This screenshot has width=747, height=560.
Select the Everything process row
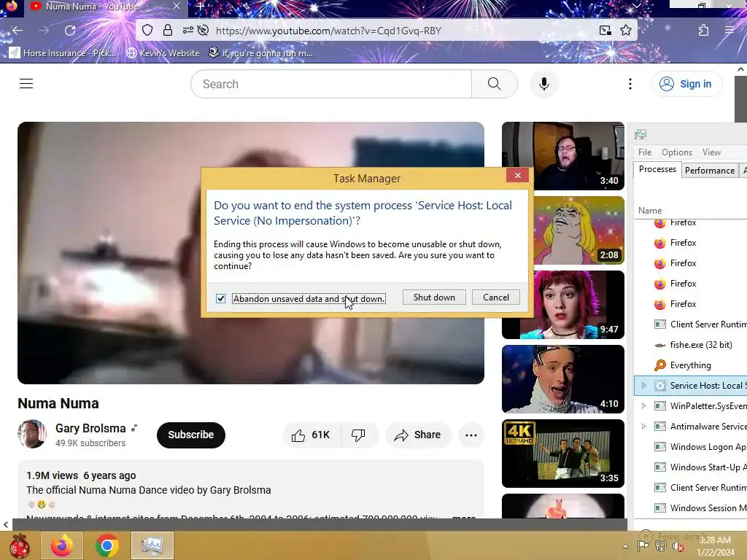coord(691,365)
